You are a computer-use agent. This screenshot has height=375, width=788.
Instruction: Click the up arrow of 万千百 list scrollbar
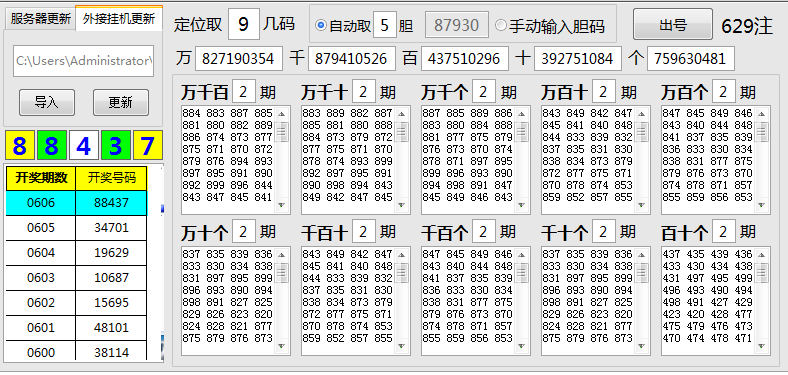click(x=281, y=114)
